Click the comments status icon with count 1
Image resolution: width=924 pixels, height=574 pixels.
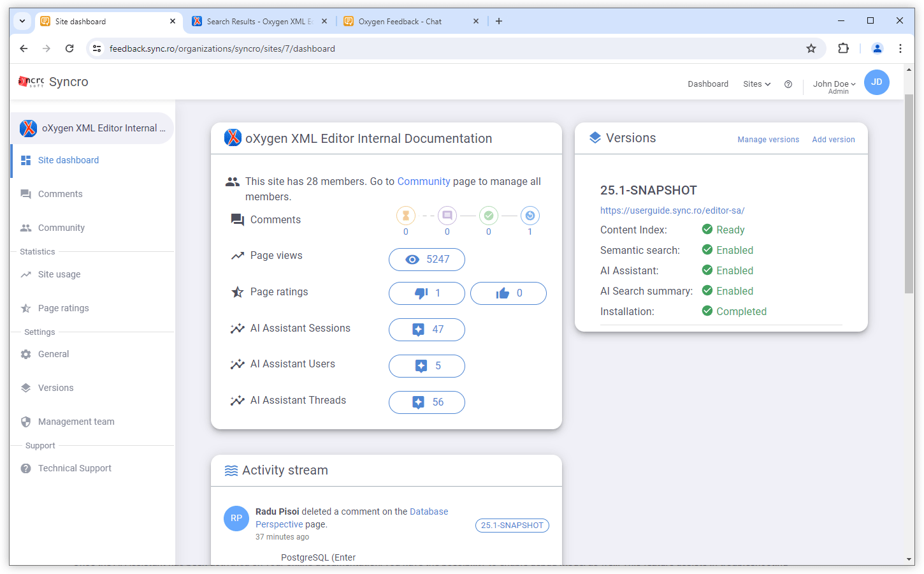click(x=530, y=216)
